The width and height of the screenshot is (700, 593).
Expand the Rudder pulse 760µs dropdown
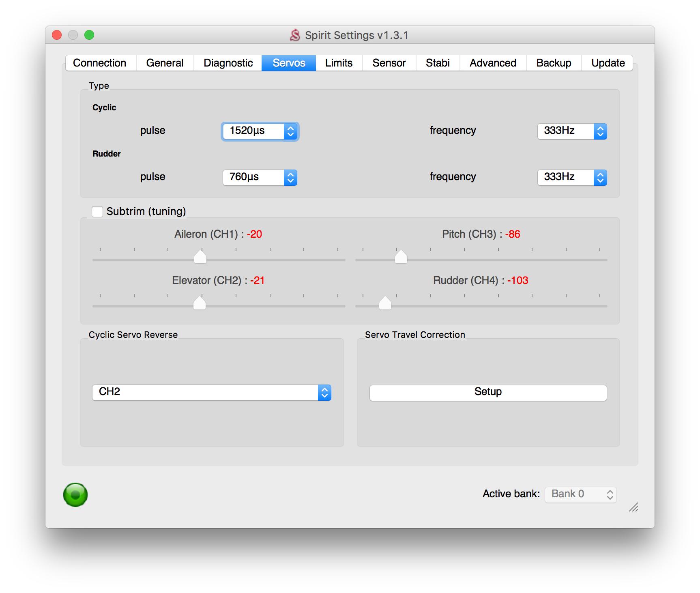point(260,177)
